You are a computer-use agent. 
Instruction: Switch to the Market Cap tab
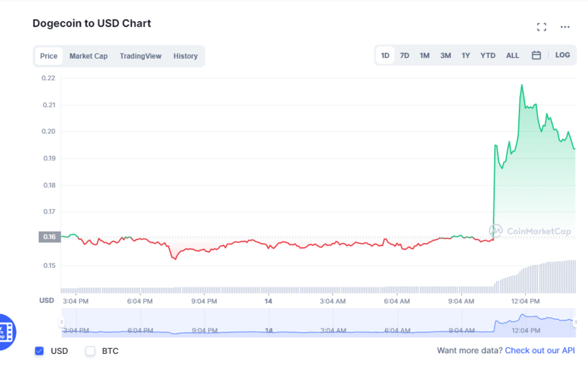[88, 56]
